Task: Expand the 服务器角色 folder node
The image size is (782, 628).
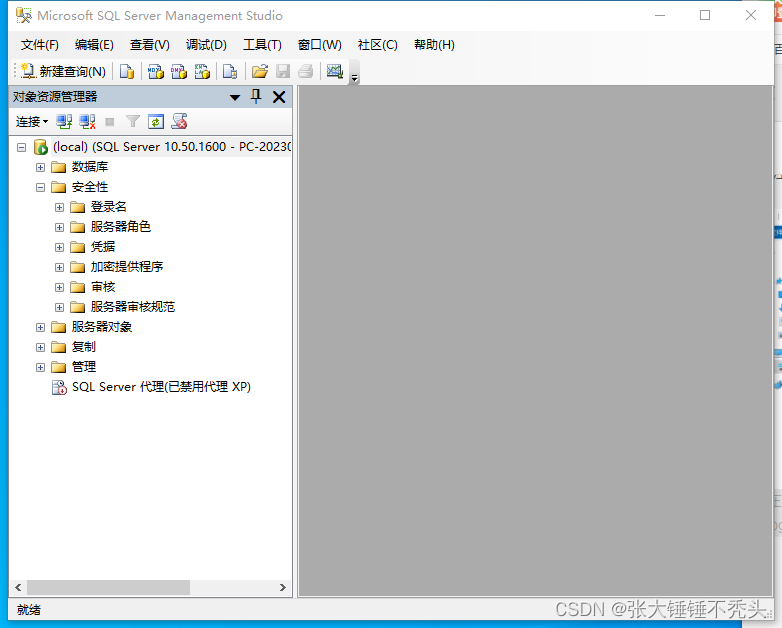Action: tap(59, 227)
